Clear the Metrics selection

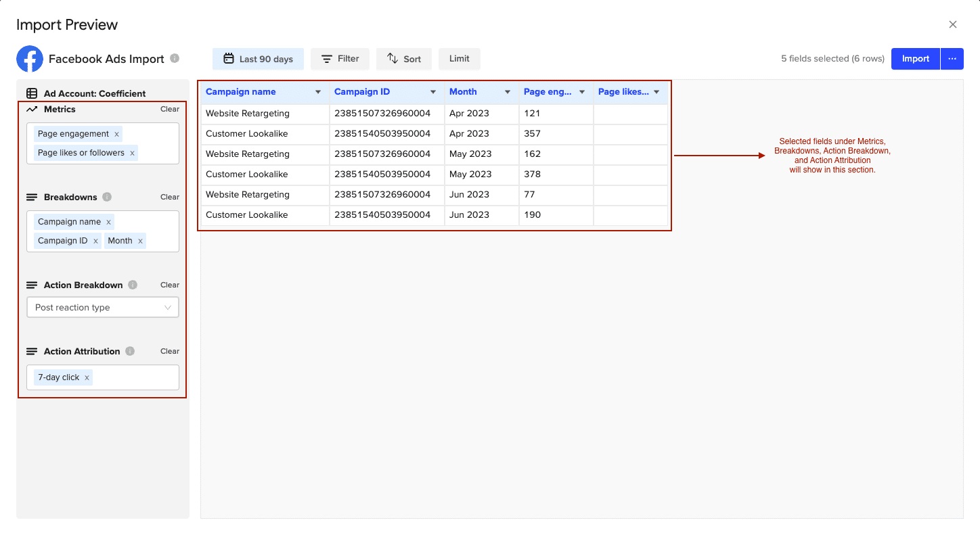click(x=170, y=109)
